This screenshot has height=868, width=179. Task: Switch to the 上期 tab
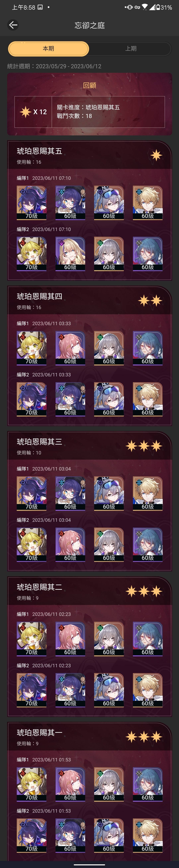[131, 49]
